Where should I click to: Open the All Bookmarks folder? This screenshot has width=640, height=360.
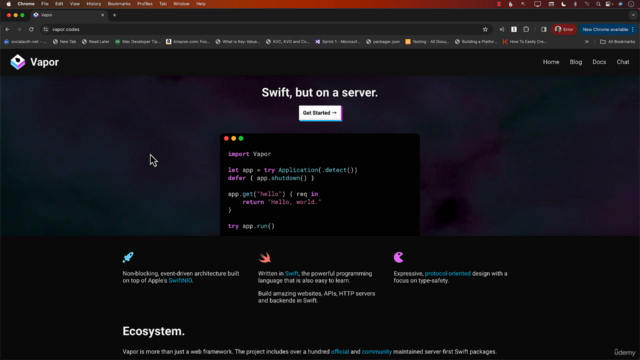pyautogui.click(x=618, y=42)
